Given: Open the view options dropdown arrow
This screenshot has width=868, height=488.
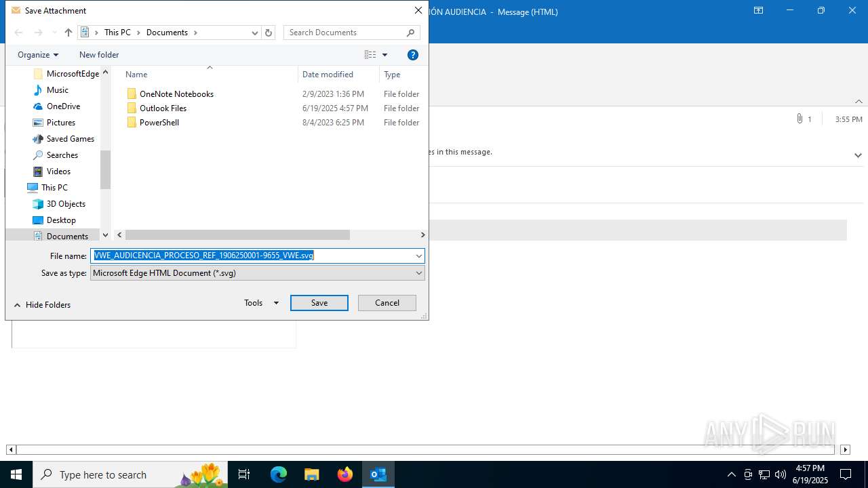Looking at the screenshot, I should [384, 55].
